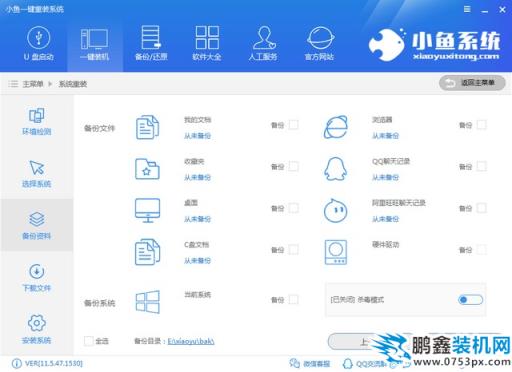This screenshot has height=372, width=512.
Task: Check backup box for 我的文档
Action: tap(293, 125)
